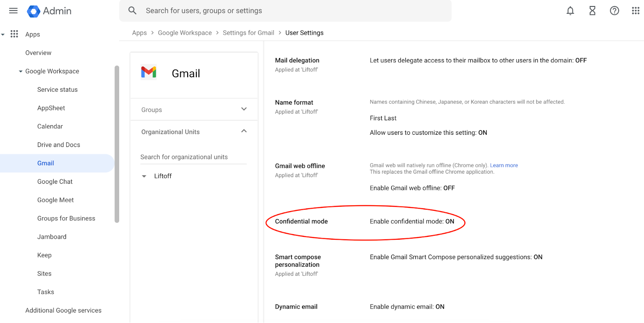
Task: Open Drive and Docs in sidebar
Action: tap(58, 145)
